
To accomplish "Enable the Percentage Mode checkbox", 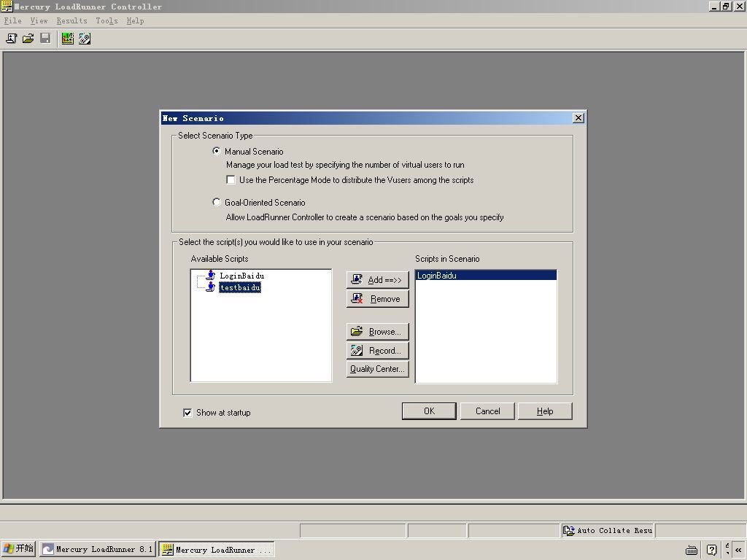I will pos(231,179).
